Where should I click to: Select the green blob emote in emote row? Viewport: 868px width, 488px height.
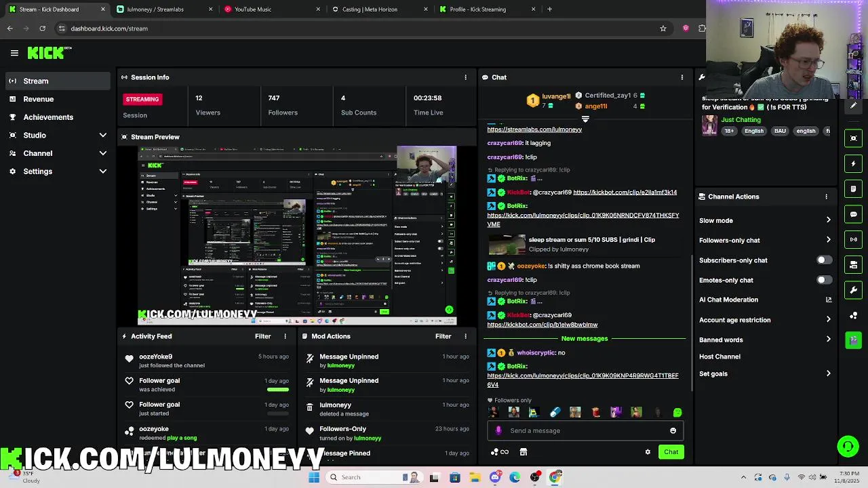[677, 412]
